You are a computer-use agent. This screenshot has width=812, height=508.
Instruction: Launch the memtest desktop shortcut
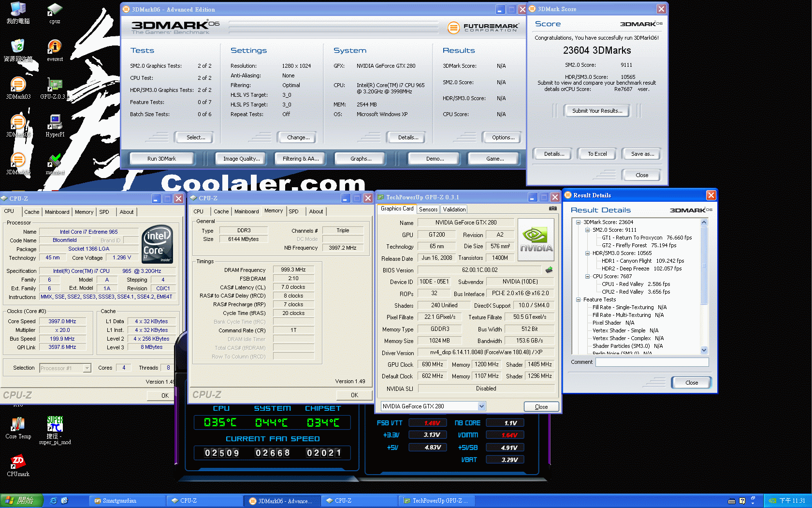pyautogui.click(x=55, y=164)
